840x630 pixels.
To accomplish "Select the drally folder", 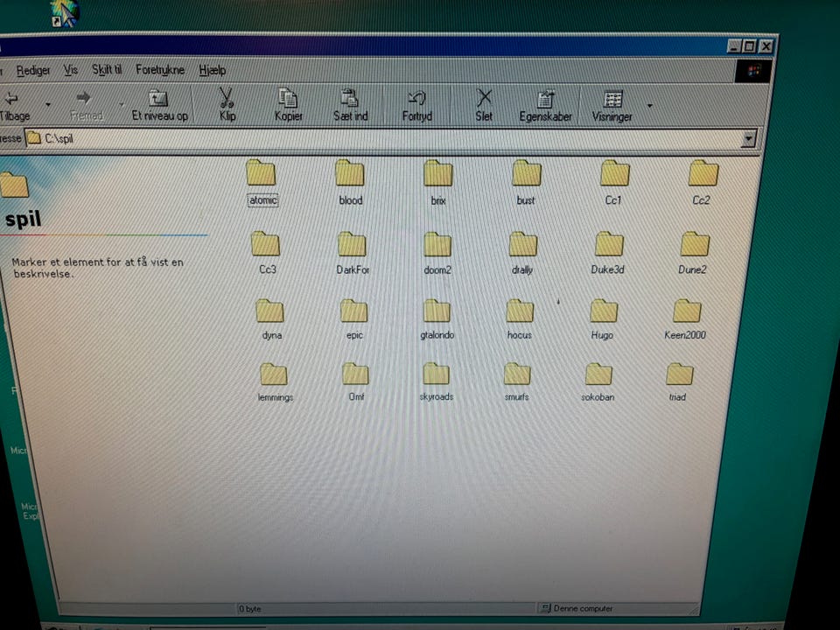I will 522,254.
